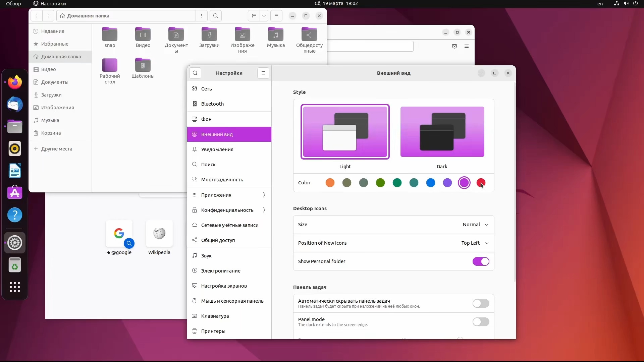The image size is (644, 362).
Task: Click the search icon in Settings header
Action: coord(195,73)
